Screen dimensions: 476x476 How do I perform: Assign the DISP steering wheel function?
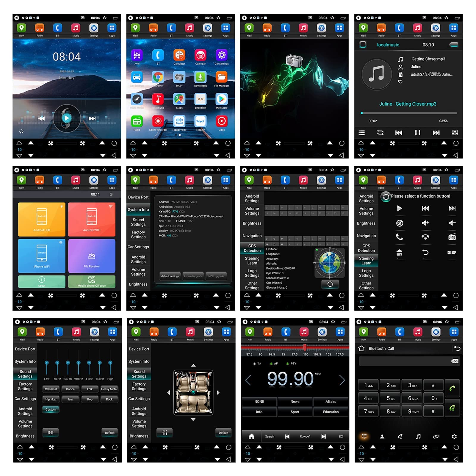pos(451,253)
